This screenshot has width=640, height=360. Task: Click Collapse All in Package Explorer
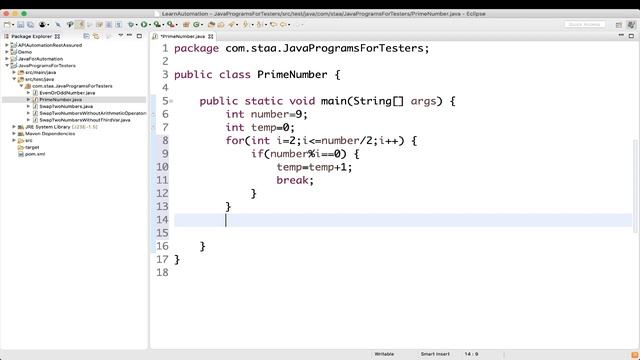click(x=87, y=36)
